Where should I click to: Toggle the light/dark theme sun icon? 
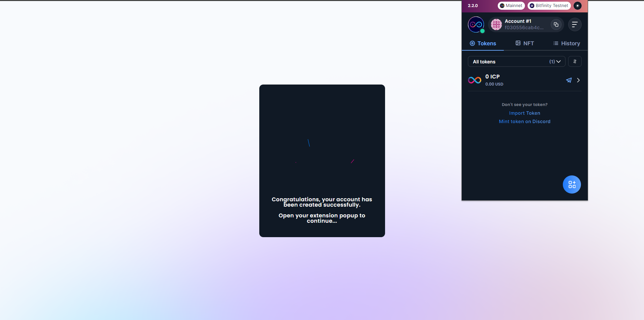tap(577, 6)
